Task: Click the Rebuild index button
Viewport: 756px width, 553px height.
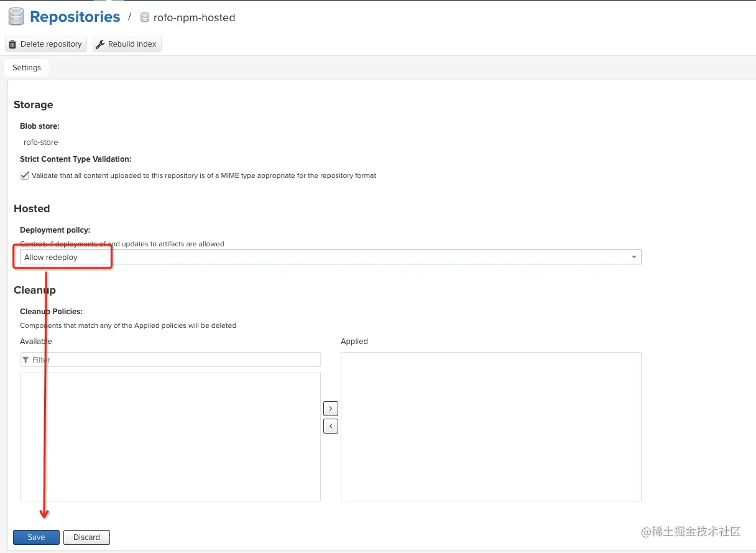Action: click(127, 44)
